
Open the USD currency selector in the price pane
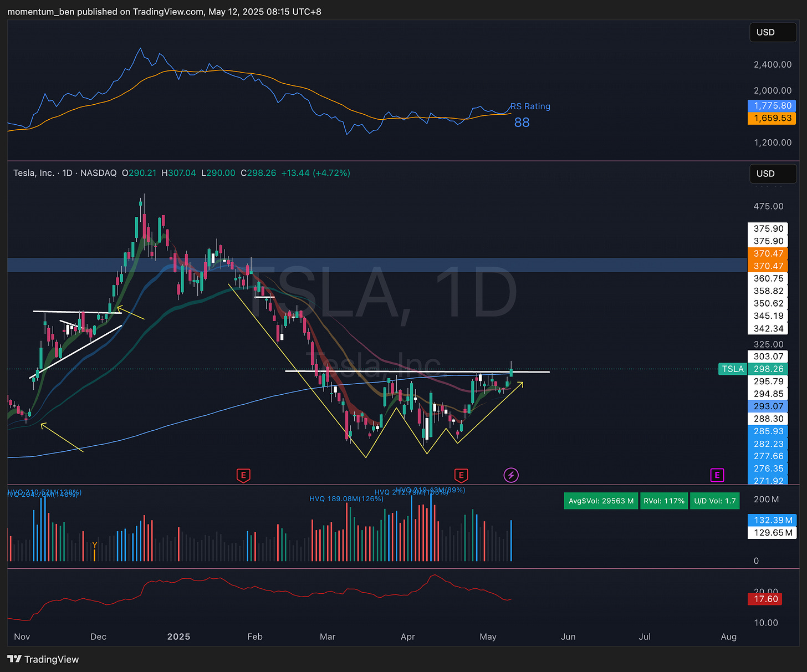(x=773, y=174)
